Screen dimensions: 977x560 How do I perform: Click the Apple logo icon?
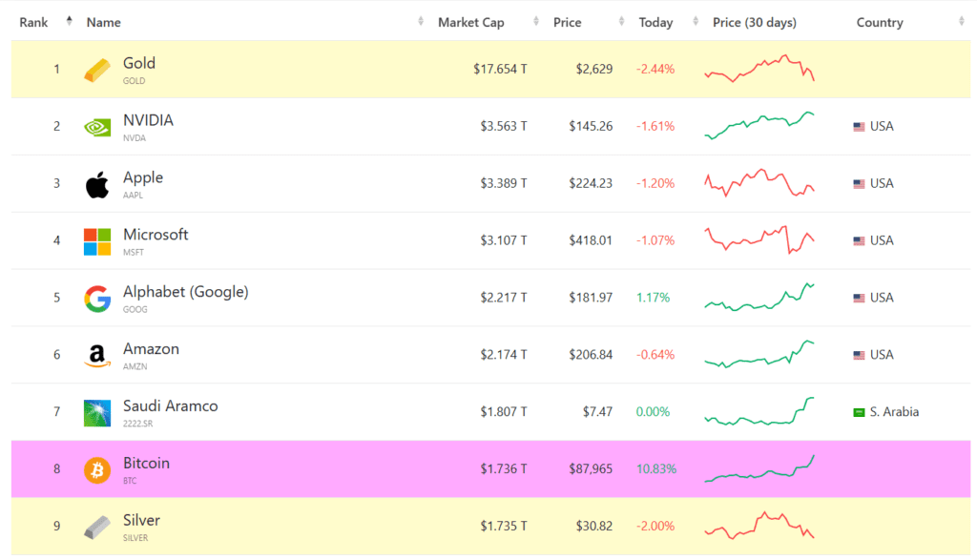[97, 184]
